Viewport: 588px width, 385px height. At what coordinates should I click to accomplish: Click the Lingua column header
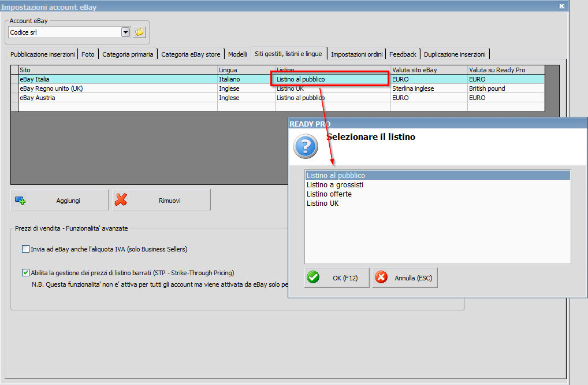[x=246, y=70]
